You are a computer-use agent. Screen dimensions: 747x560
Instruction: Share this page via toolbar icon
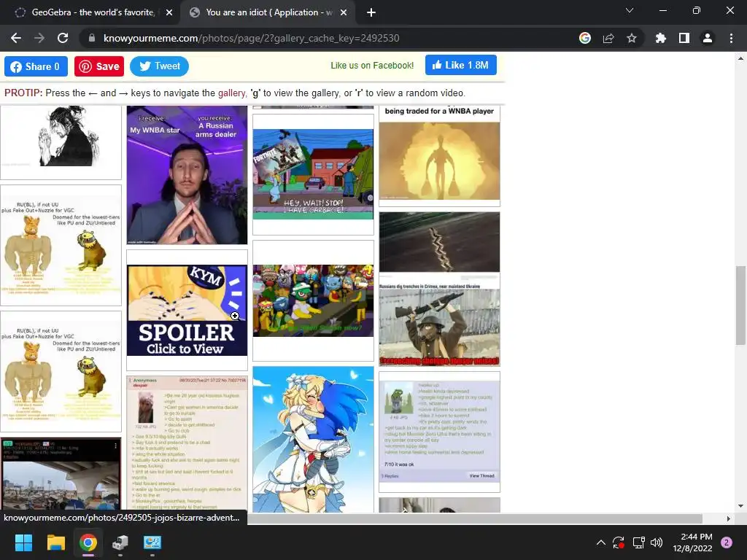(608, 38)
